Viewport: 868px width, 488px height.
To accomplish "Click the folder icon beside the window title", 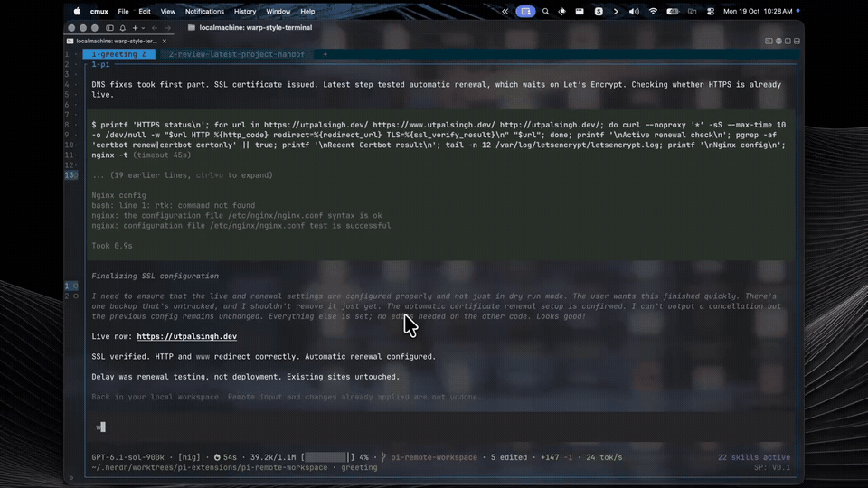I will point(192,27).
